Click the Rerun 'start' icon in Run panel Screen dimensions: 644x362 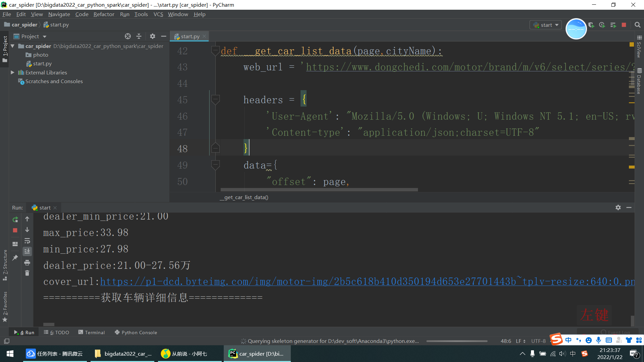[x=15, y=220]
